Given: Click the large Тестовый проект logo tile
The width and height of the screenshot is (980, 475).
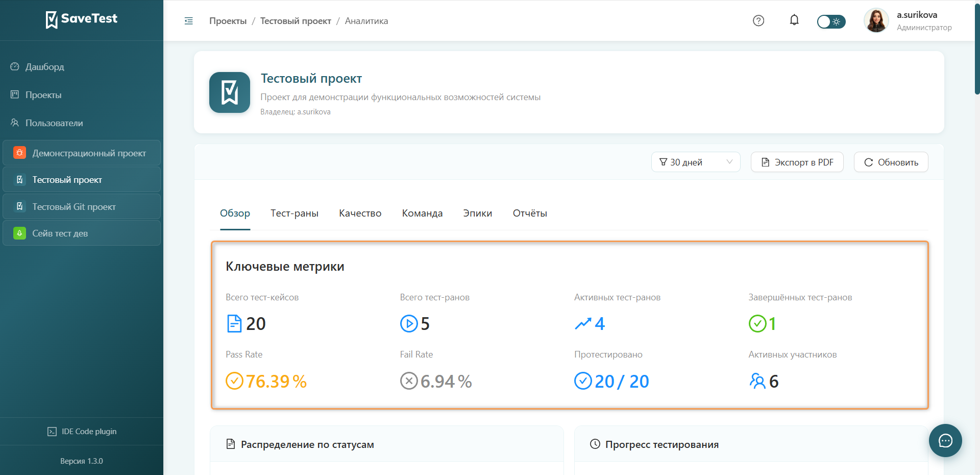Looking at the screenshot, I should point(230,92).
